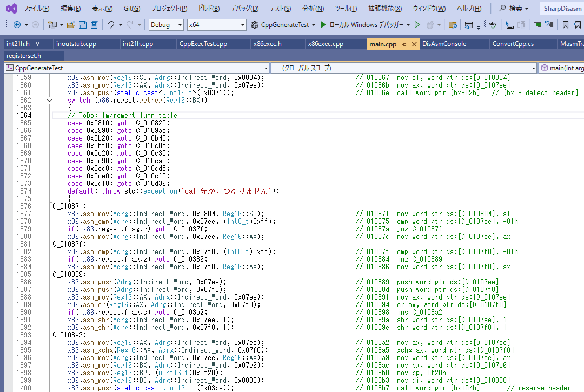Start debugging with the solid green play icon
This screenshot has height=392, width=584.
(323, 24)
